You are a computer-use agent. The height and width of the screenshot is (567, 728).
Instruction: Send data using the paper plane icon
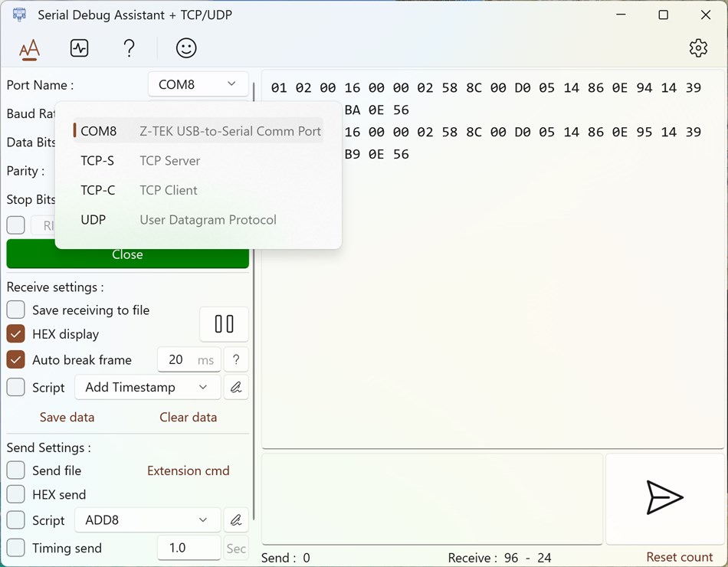664,498
